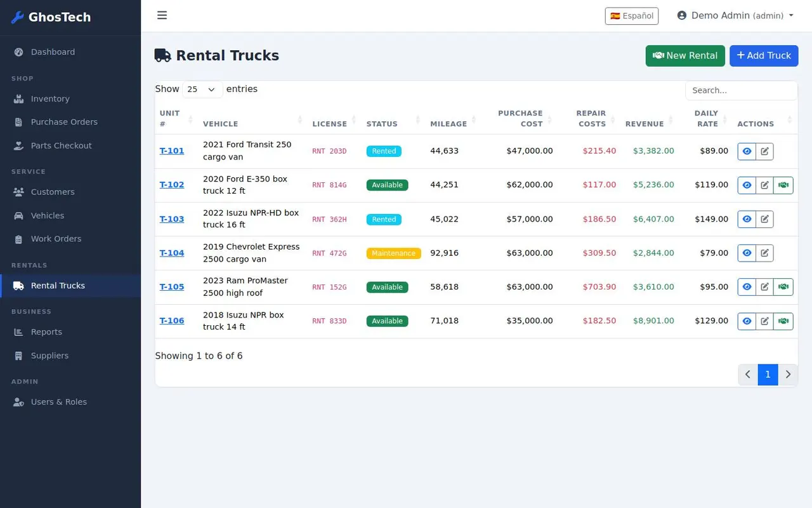Edit truck T-102 with the pencil icon
The image size is (812, 508).
point(764,185)
